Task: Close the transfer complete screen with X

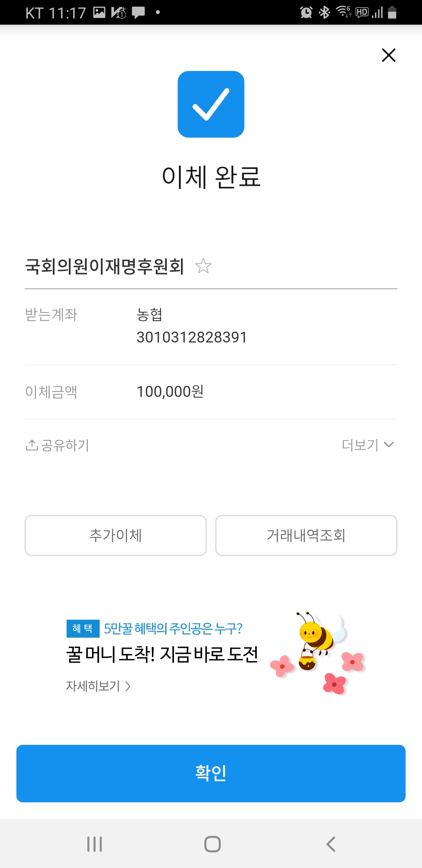Action: point(389,55)
